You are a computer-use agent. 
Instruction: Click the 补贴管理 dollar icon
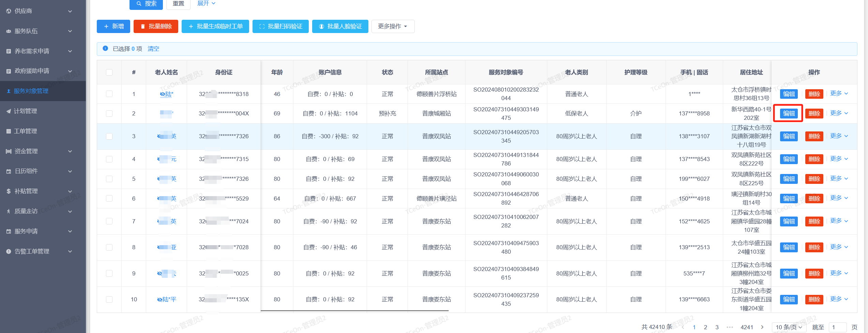click(9, 191)
